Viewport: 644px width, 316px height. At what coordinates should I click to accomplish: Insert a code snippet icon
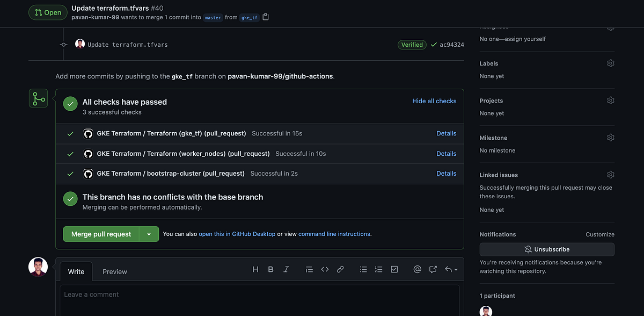pos(325,269)
